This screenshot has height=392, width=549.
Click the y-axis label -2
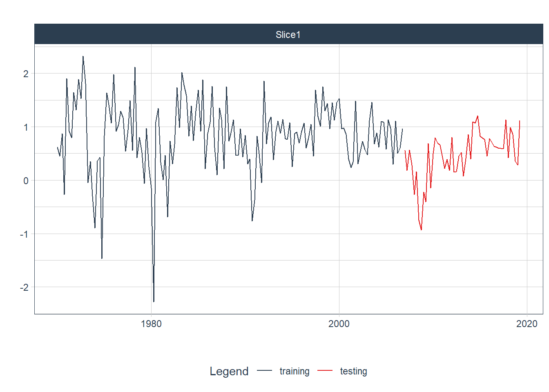tap(25, 287)
